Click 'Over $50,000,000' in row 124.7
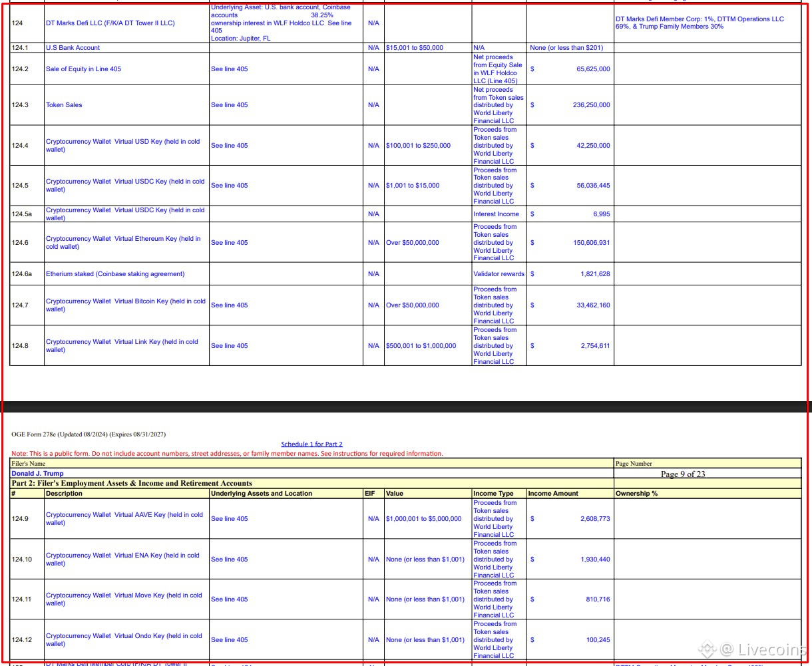Screen dimensions: 812x666 (413, 305)
